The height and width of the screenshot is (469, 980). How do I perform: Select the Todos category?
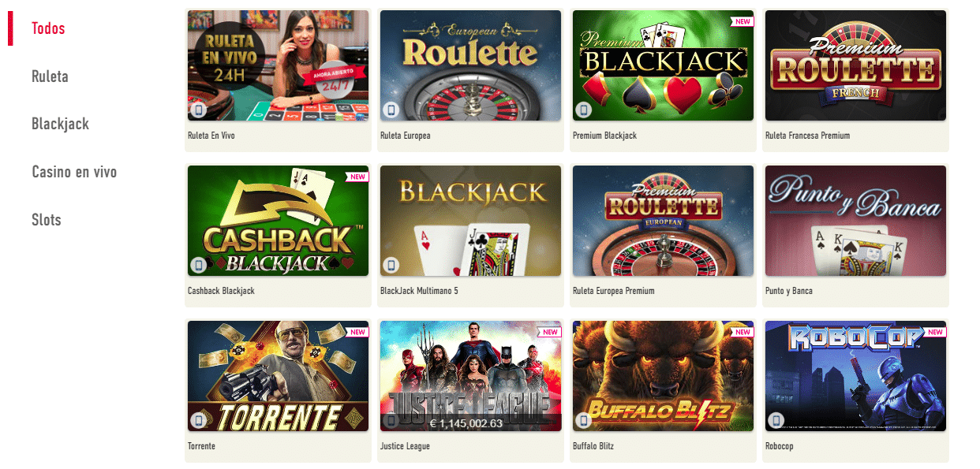48,28
